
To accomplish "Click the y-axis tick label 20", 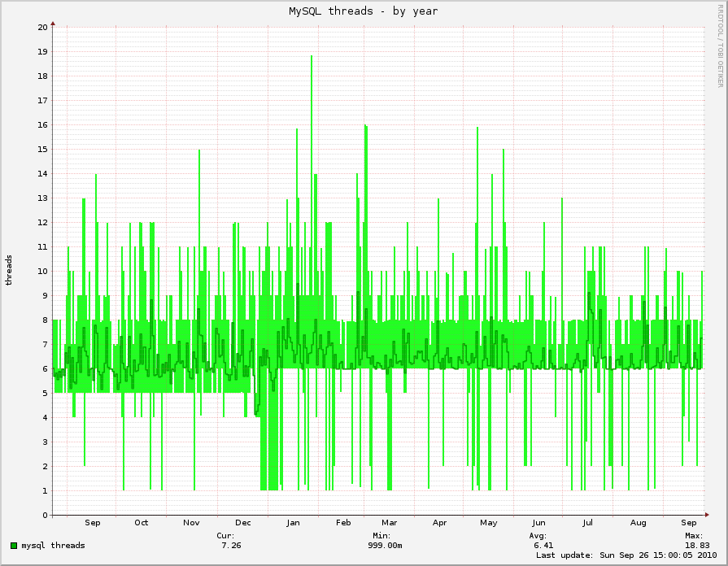I will click(x=43, y=27).
